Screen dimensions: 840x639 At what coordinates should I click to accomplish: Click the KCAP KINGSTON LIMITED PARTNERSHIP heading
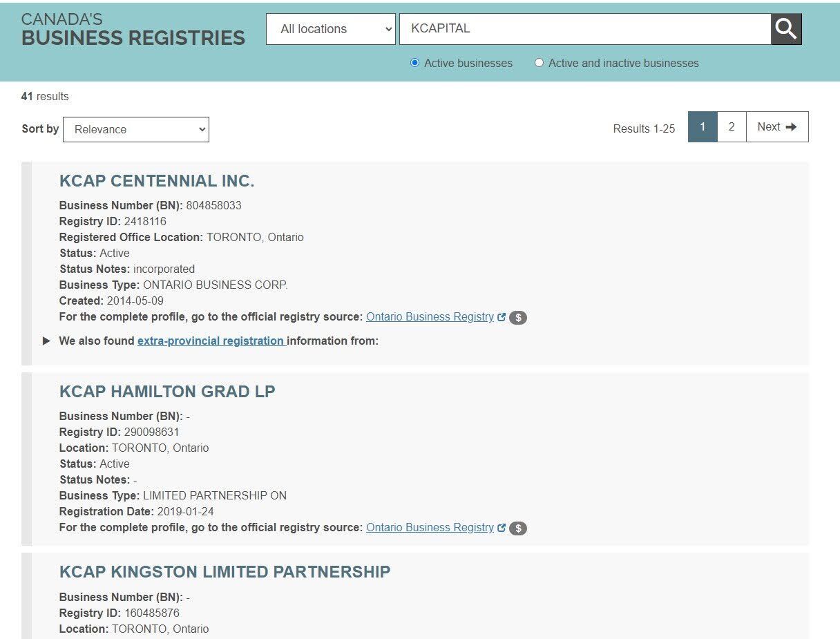click(225, 572)
